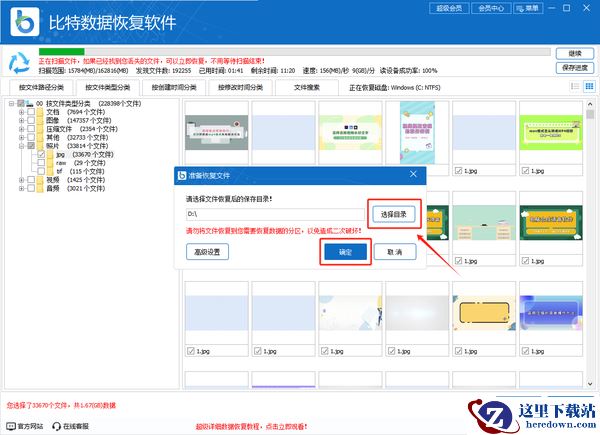
Task: Click the folder icon beside 其他
Action: (x=41, y=137)
